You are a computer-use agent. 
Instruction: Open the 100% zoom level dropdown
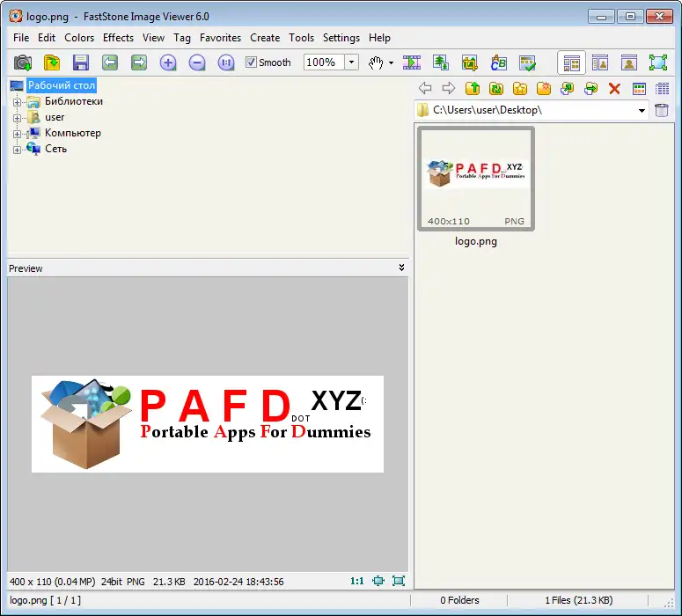click(x=351, y=62)
